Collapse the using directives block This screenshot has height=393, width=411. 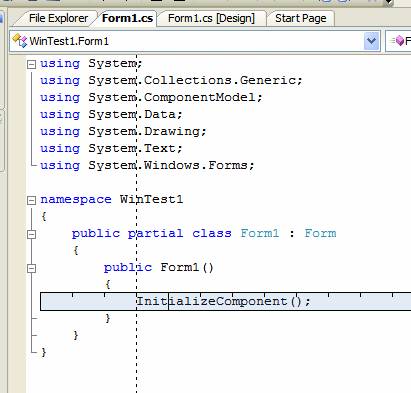(x=31, y=64)
